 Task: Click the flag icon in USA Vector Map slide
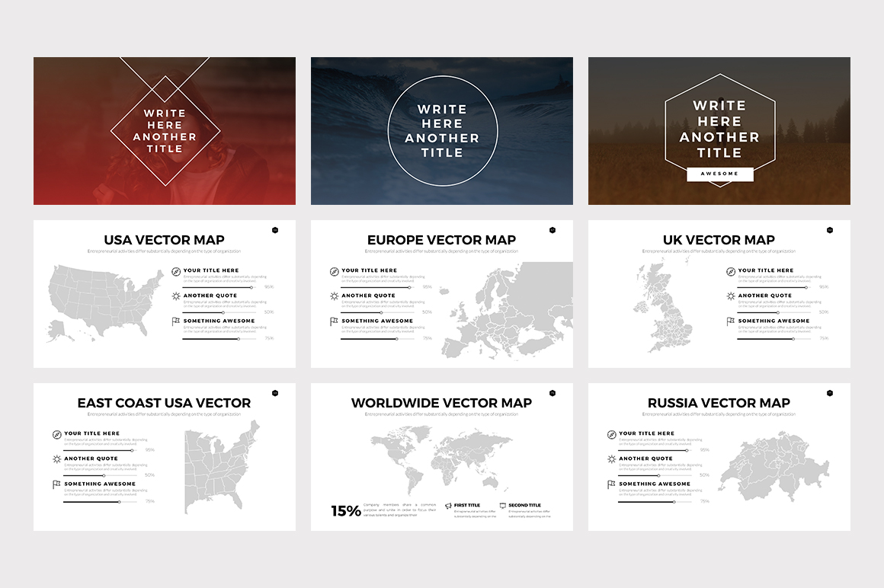[x=176, y=321]
